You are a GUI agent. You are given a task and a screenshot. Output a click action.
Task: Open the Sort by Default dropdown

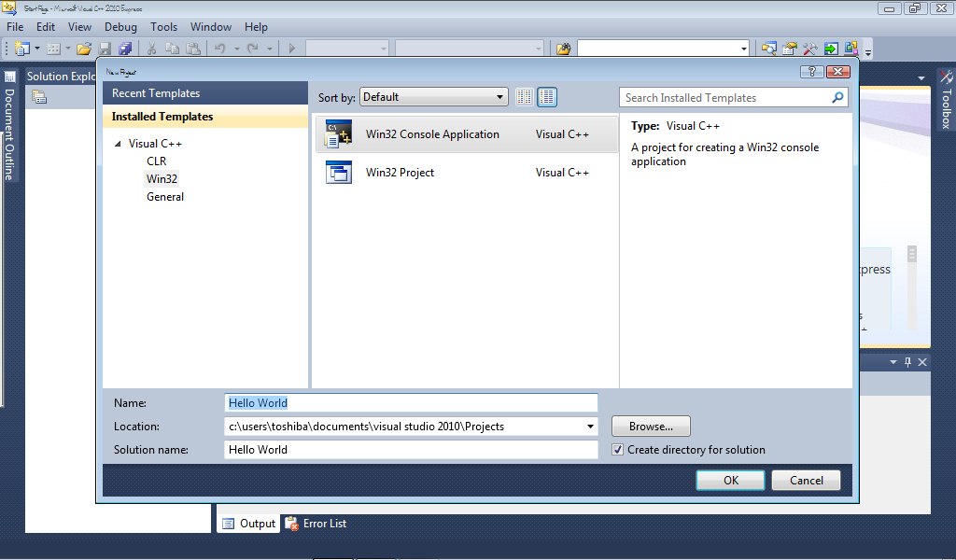tap(433, 97)
